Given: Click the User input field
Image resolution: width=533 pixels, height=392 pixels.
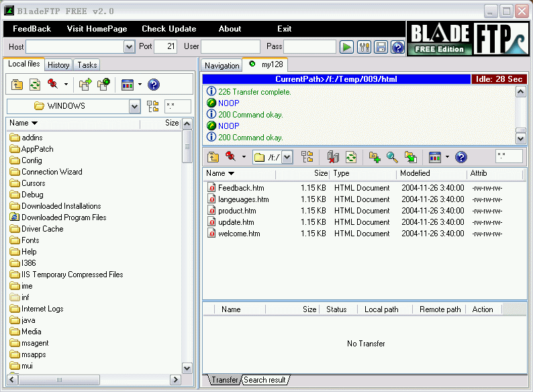Looking at the screenshot, I should [x=230, y=46].
